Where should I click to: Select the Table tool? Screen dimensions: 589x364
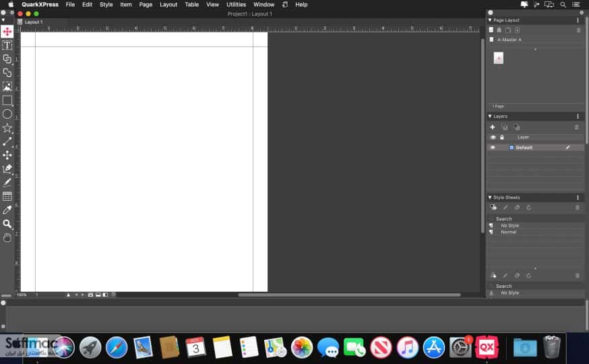(7, 196)
